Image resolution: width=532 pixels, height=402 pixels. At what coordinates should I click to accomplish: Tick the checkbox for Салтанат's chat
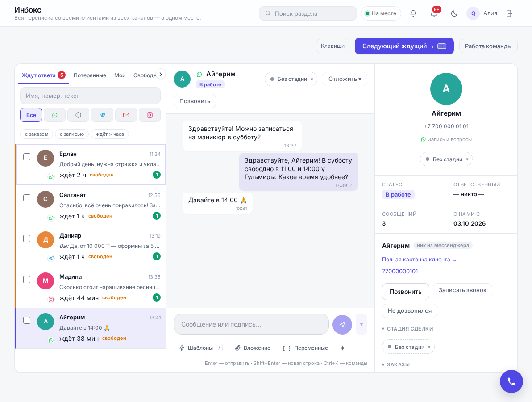click(27, 198)
